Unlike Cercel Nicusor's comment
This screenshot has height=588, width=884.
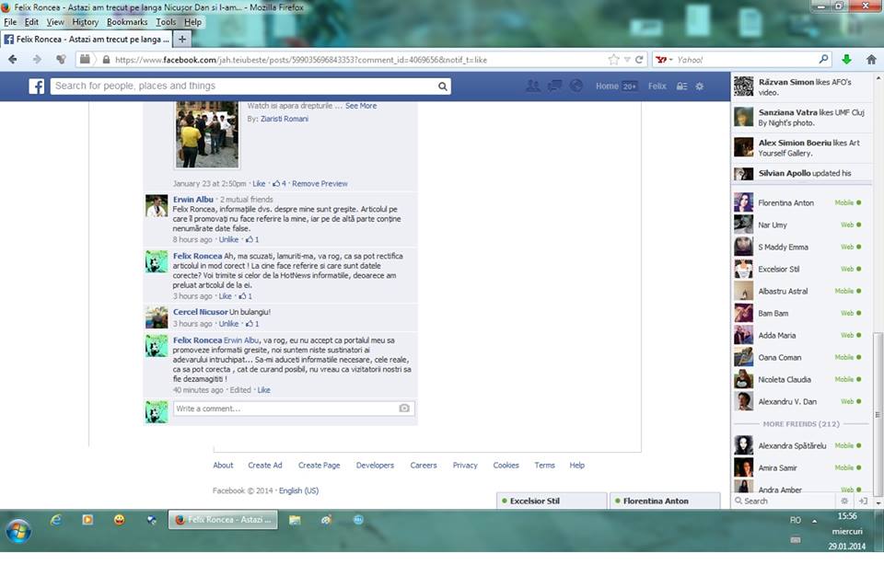click(228, 324)
